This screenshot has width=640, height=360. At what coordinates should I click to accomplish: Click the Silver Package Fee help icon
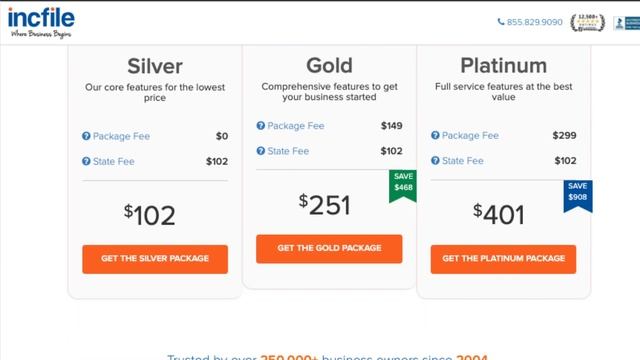(86, 136)
